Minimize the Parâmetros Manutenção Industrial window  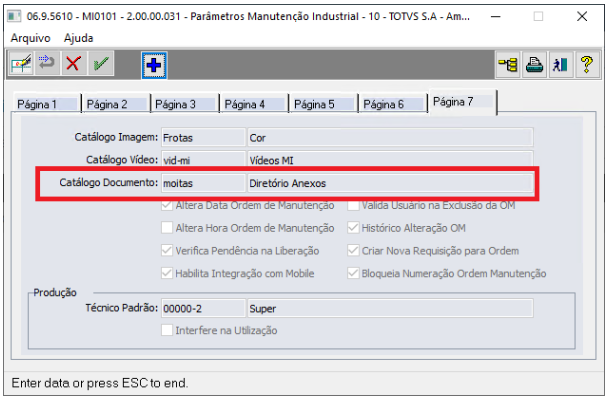[496, 17]
